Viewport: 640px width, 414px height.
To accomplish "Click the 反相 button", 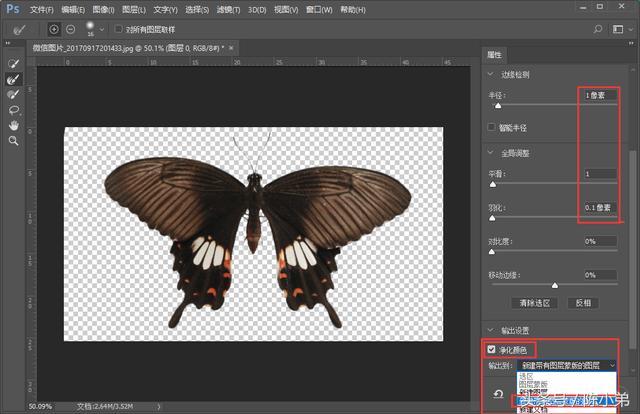I will click(x=583, y=303).
